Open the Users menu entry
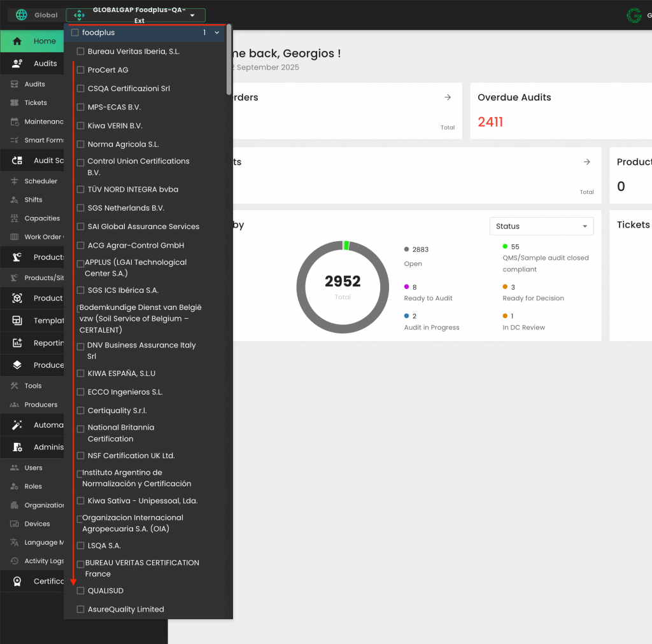The width and height of the screenshot is (652, 644). coord(32,468)
